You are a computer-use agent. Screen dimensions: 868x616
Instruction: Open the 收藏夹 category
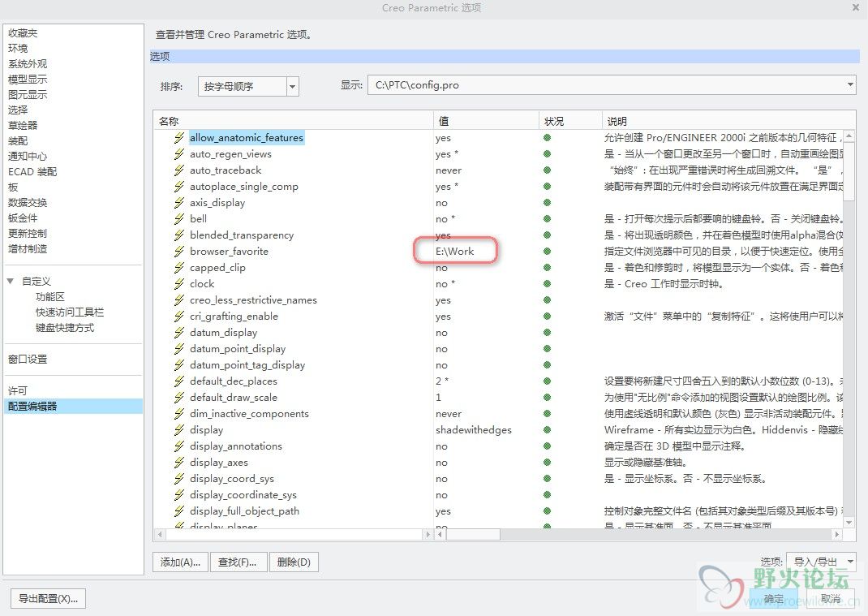coord(23,33)
